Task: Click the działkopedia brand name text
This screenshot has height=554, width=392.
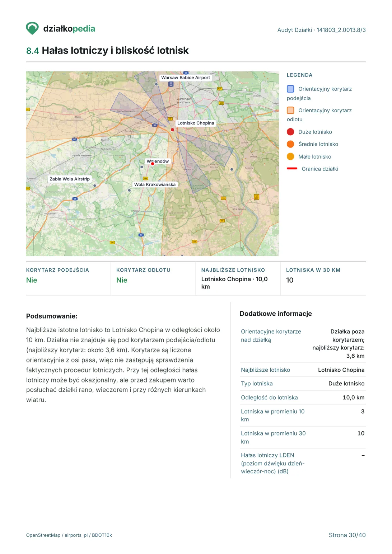Action: pos(69,29)
